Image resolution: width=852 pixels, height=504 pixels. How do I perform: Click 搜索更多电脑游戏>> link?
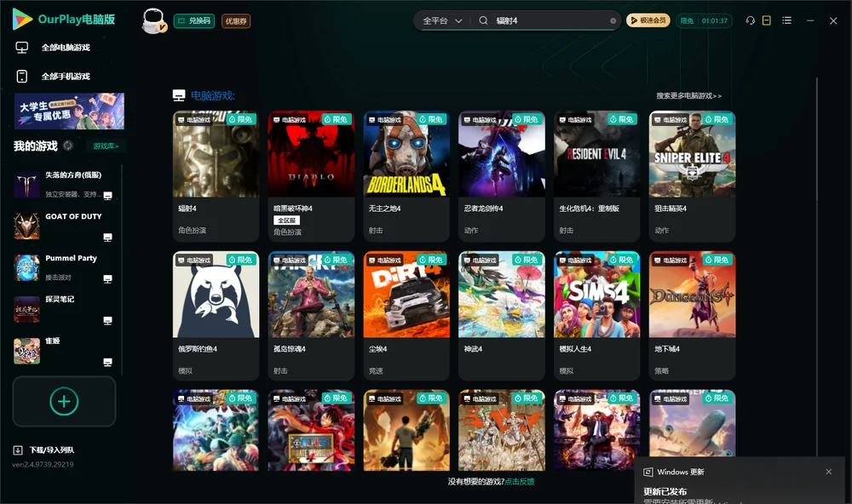click(689, 95)
